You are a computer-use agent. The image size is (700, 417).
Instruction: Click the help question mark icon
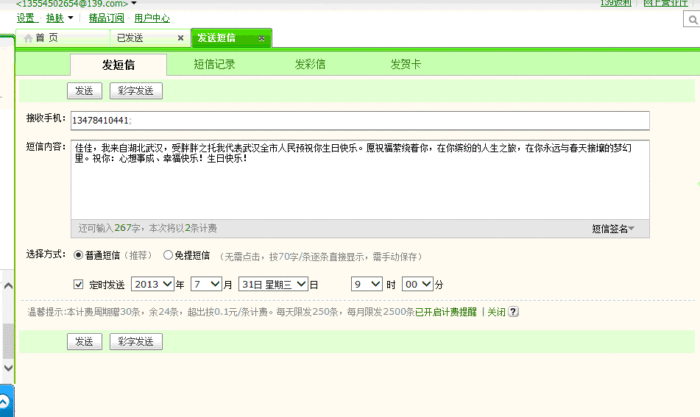(x=513, y=312)
